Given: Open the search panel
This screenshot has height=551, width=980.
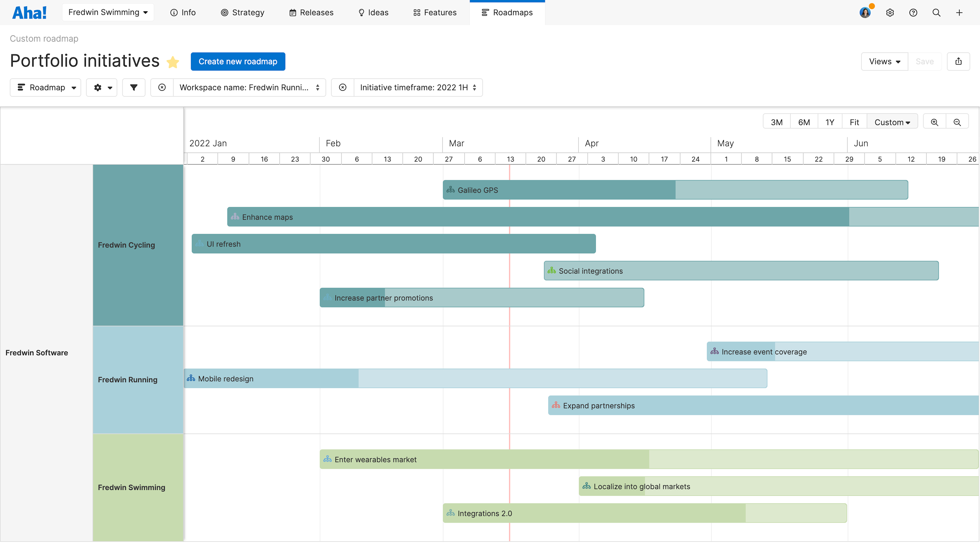Looking at the screenshot, I should point(936,12).
